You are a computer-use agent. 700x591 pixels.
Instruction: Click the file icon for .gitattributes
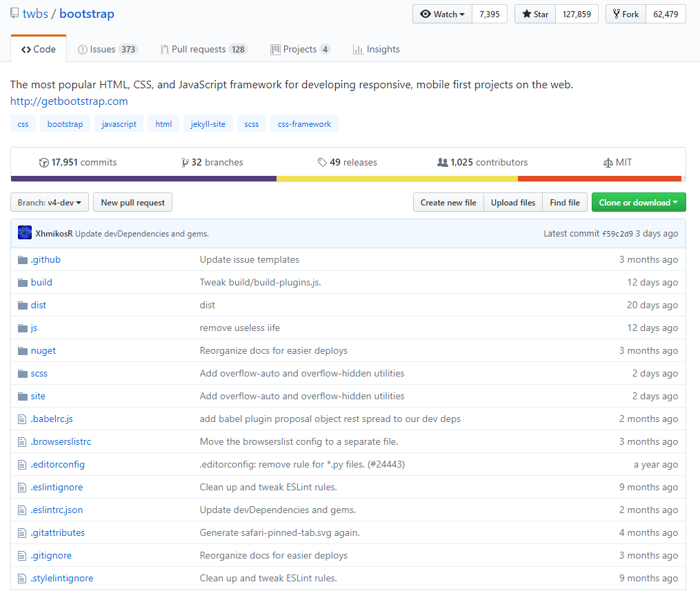[x=22, y=533]
